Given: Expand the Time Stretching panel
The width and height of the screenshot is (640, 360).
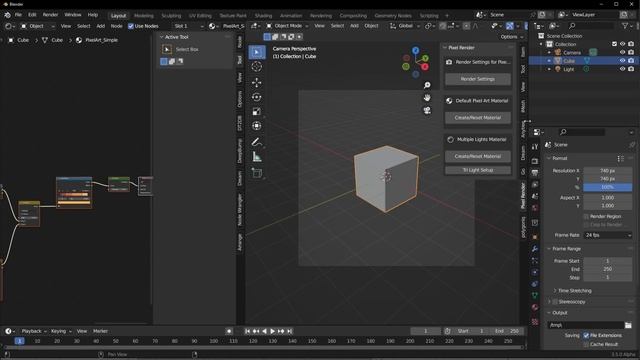Looking at the screenshot, I should point(574,291).
